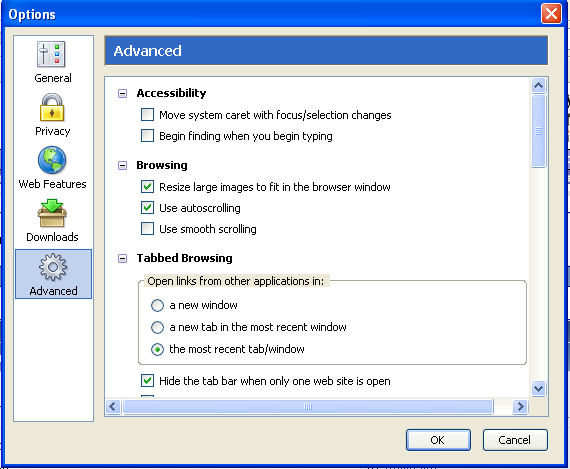Select the 'a new window' radio option
The width and height of the screenshot is (570, 469).
pyautogui.click(x=157, y=305)
